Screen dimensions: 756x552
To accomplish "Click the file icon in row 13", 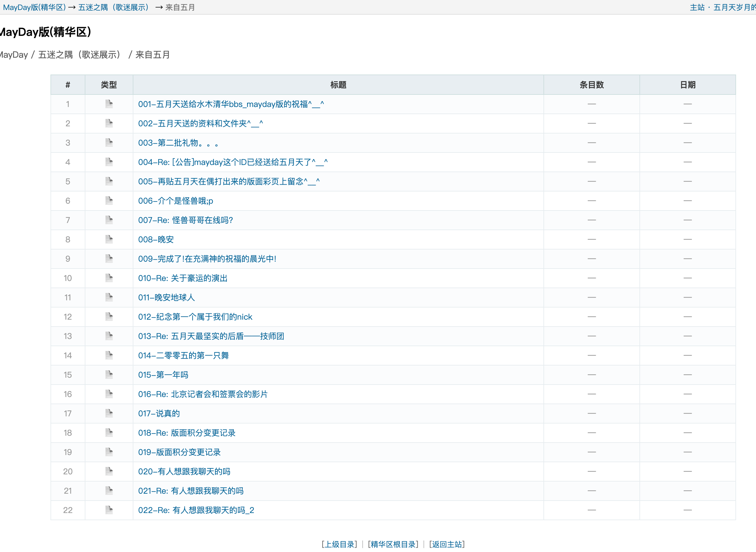I will point(109,336).
